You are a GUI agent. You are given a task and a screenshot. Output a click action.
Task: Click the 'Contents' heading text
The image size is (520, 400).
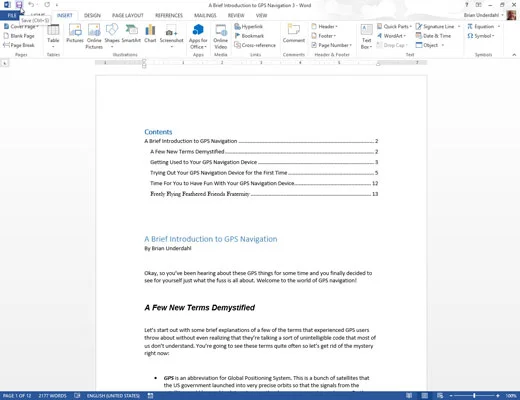point(158,132)
